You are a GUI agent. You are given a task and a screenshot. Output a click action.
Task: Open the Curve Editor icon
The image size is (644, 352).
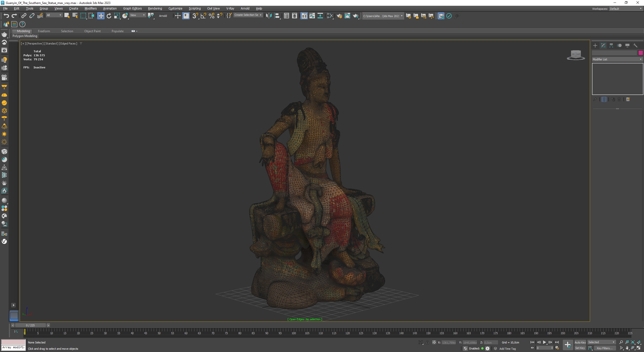point(312,16)
